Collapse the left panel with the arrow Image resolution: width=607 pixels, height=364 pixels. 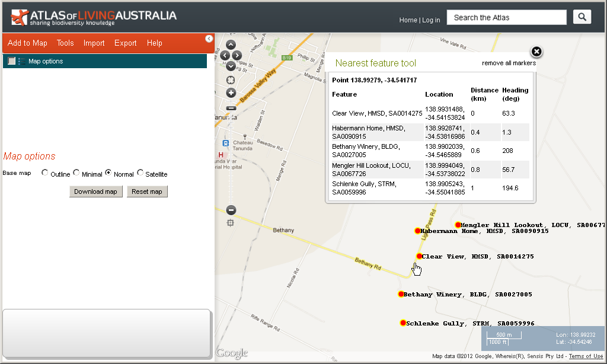pyautogui.click(x=209, y=39)
